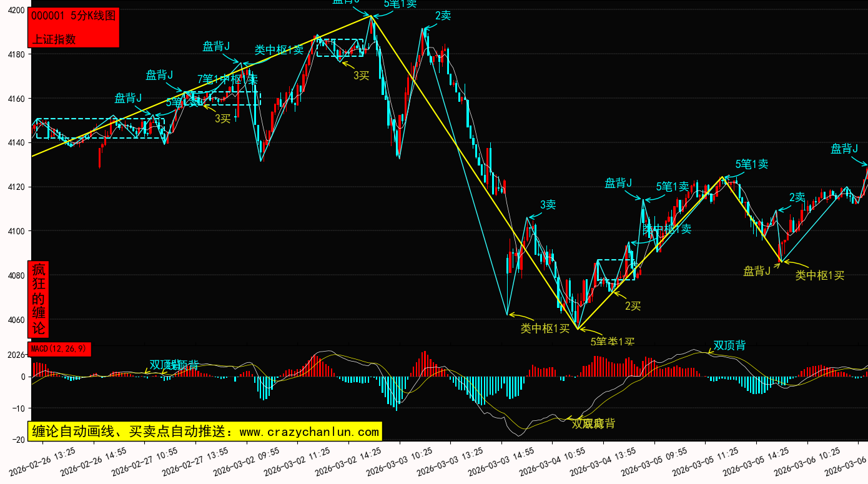Click the vertical 疯狂的缠论 red badge
This screenshot has width=868, height=484.
38,299
